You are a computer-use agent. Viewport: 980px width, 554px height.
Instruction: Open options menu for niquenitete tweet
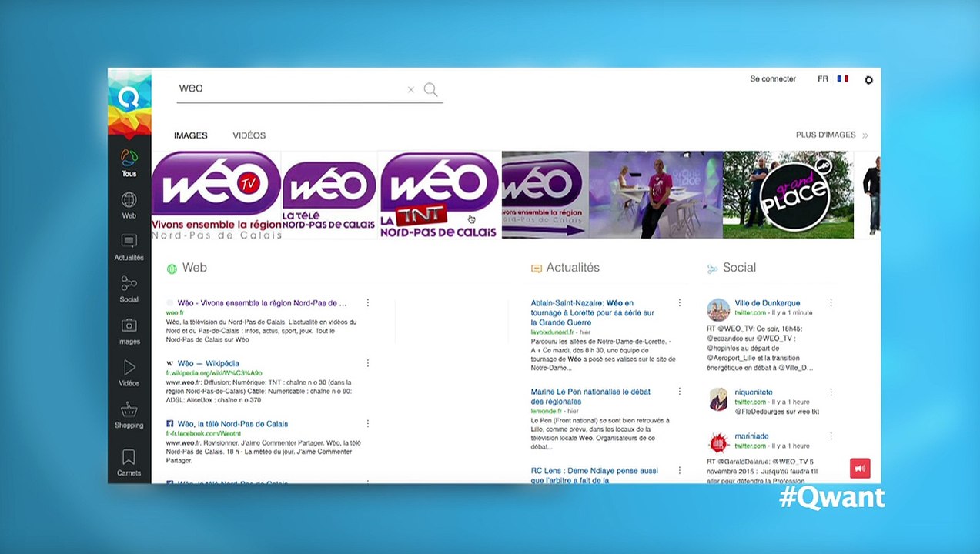[831, 392]
